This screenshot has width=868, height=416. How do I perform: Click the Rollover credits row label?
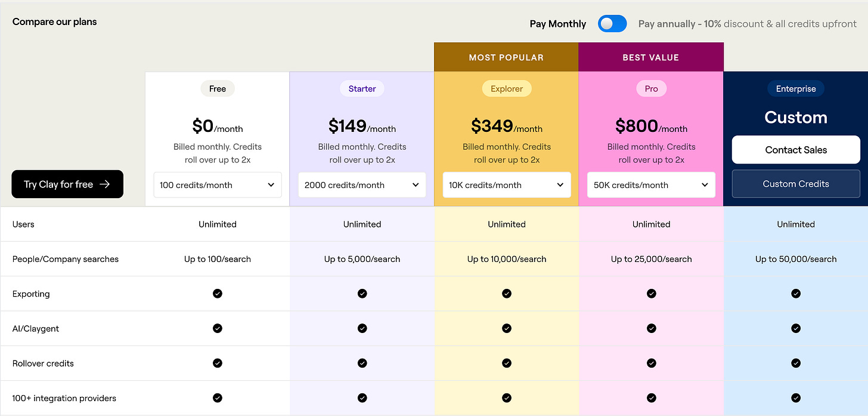click(x=43, y=363)
